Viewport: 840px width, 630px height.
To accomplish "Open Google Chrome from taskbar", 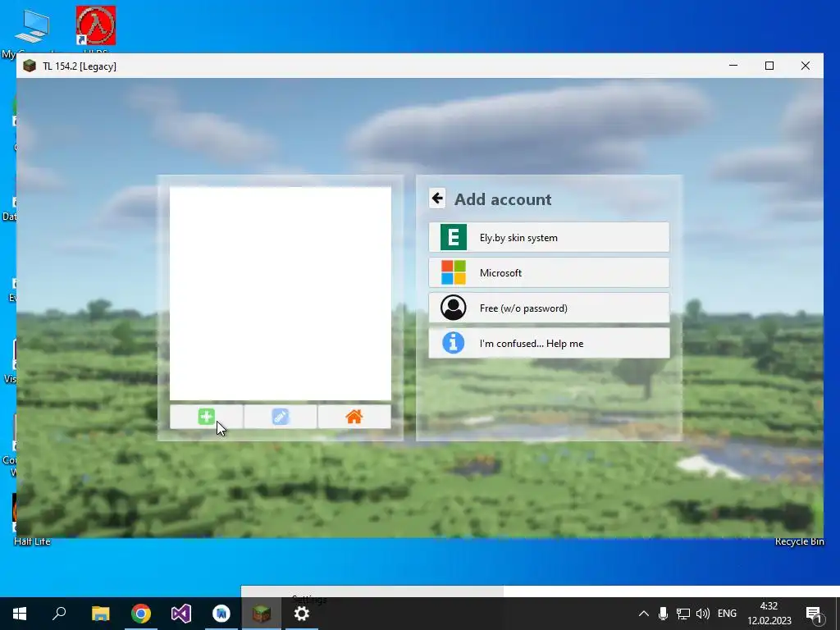I will (141, 614).
